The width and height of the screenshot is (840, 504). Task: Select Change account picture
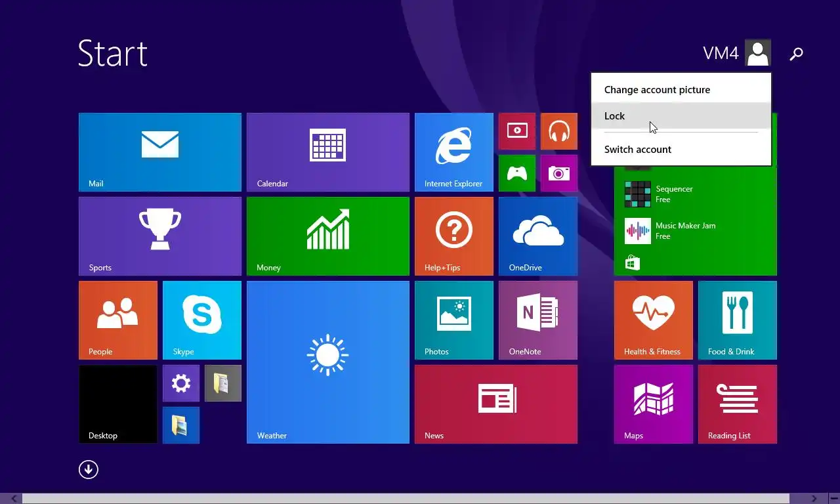tap(681, 90)
